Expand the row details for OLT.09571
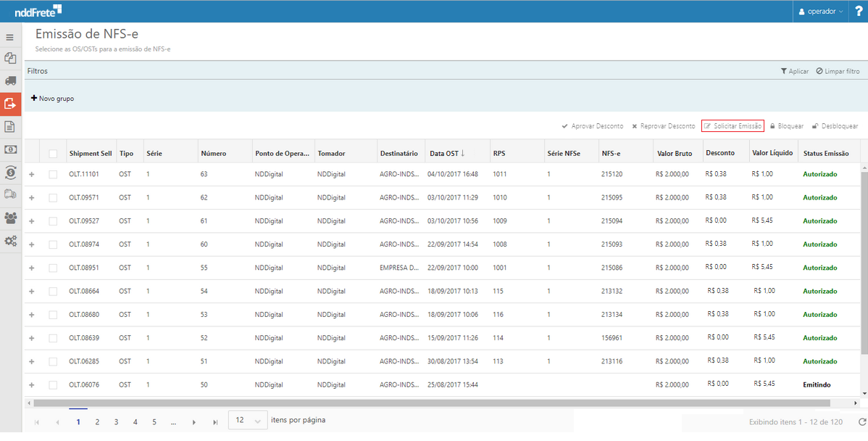Image resolution: width=868 pixels, height=441 pixels. pyautogui.click(x=31, y=198)
